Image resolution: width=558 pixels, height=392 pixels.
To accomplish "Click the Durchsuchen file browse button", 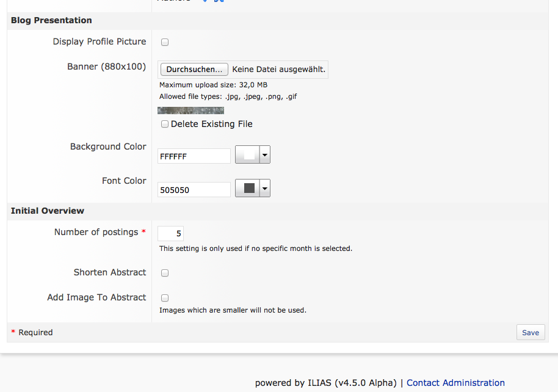I will [x=194, y=70].
